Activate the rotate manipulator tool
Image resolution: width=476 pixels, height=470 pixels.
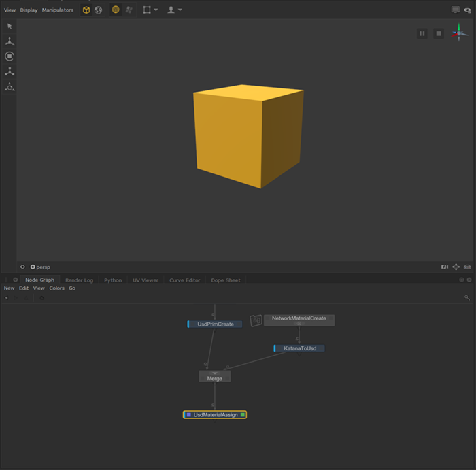(x=10, y=56)
